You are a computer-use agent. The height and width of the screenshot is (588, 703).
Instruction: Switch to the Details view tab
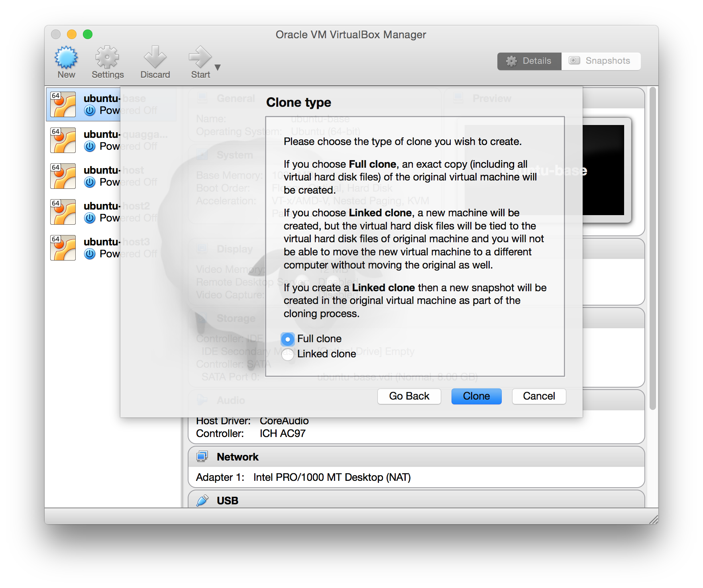click(529, 61)
